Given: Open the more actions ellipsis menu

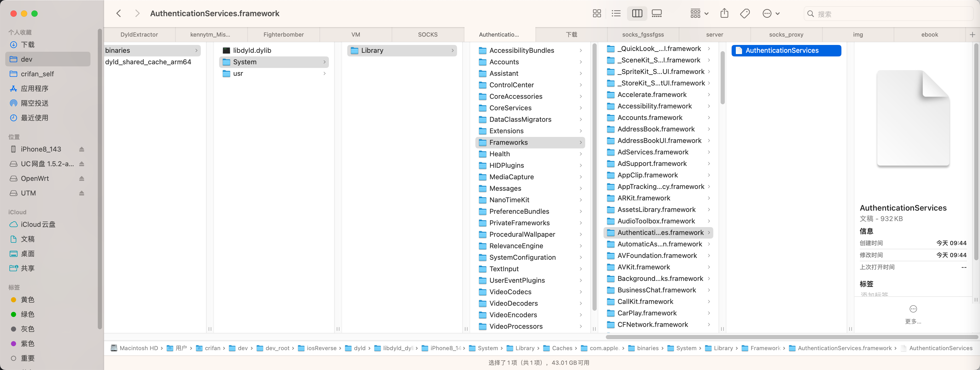Looking at the screenshot, I should point(771,14).
